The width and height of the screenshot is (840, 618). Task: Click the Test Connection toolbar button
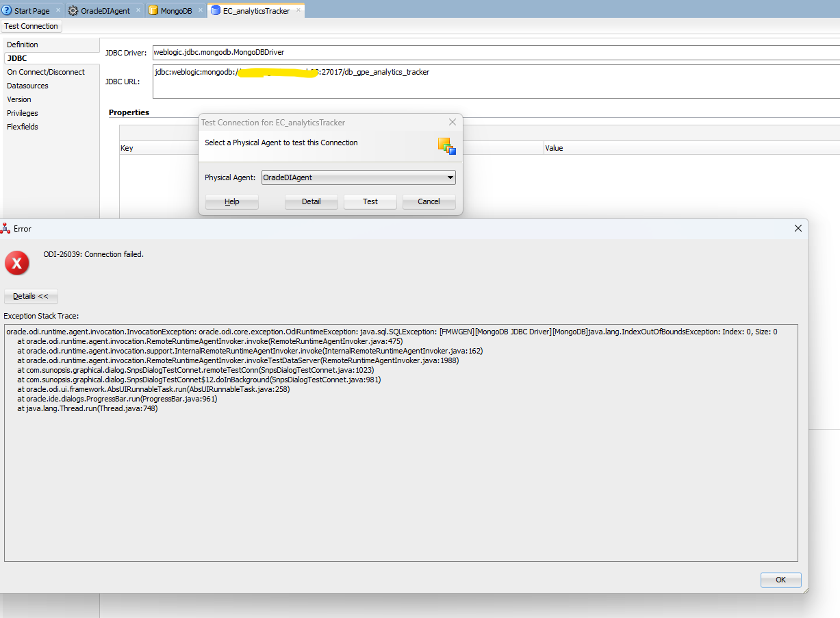click(x=31, y=26)
